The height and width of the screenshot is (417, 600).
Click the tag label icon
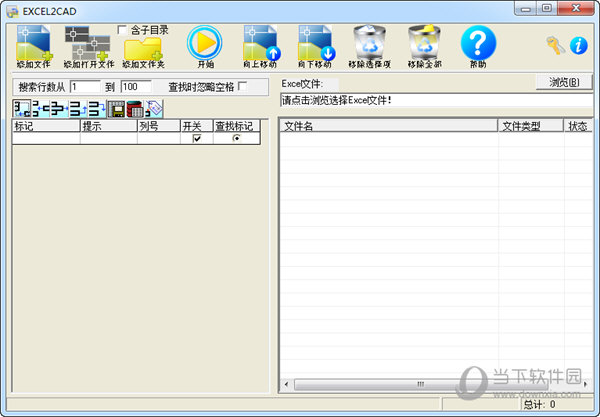point(154,109)
